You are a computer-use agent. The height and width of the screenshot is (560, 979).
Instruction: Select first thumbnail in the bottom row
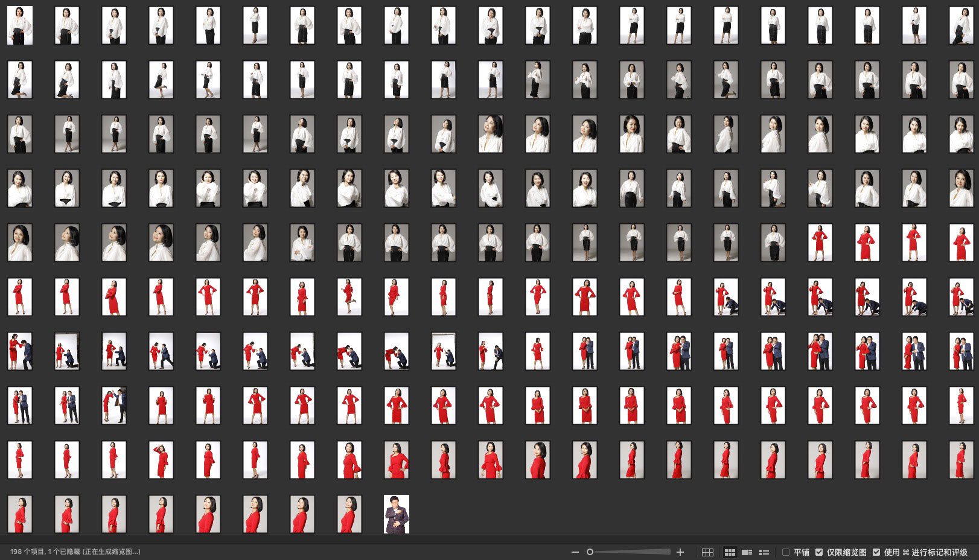click(20, 514)
